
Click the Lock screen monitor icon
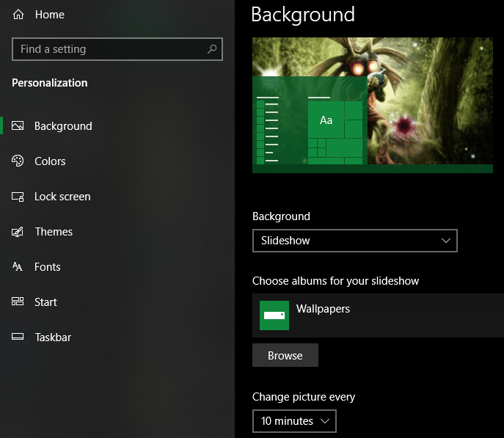[x=18, y=197]
